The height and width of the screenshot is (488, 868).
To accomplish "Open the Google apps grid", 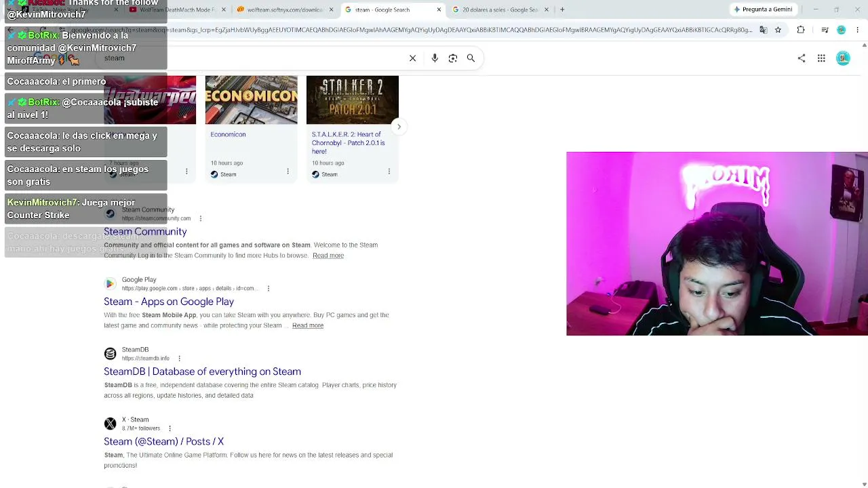I will (x=821, y=58).
